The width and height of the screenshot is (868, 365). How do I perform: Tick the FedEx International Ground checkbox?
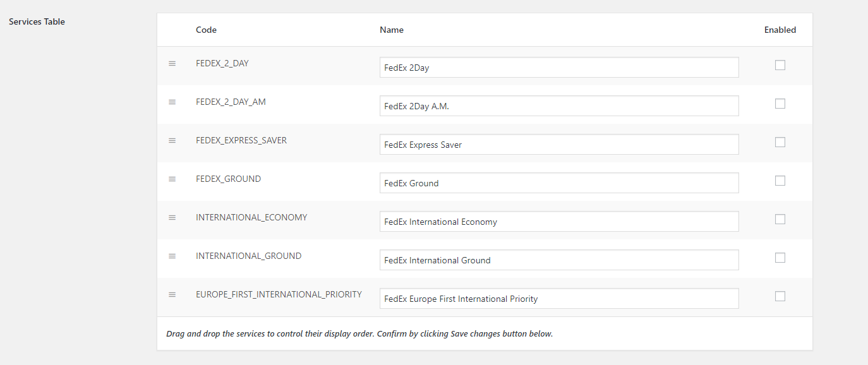click(x=780, y=258)
